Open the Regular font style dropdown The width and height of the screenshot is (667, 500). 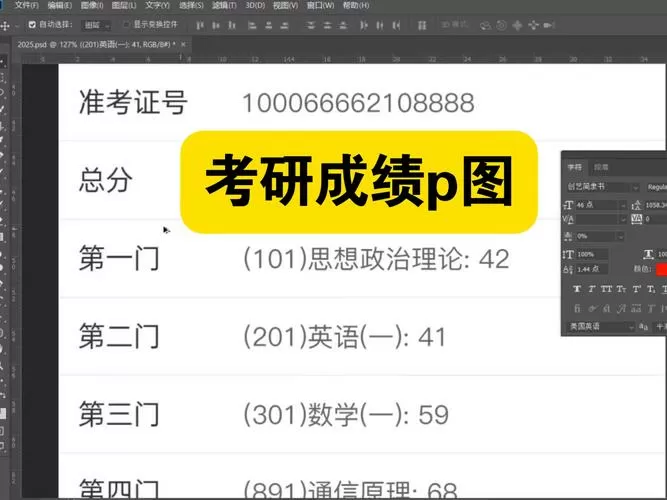656,187
